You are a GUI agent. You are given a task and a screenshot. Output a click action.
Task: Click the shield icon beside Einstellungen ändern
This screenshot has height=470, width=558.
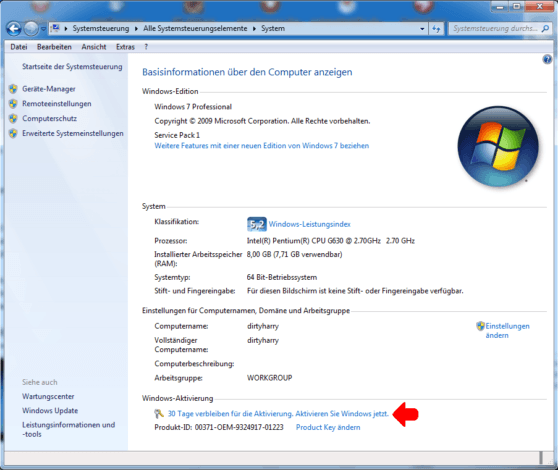[480, 326]
